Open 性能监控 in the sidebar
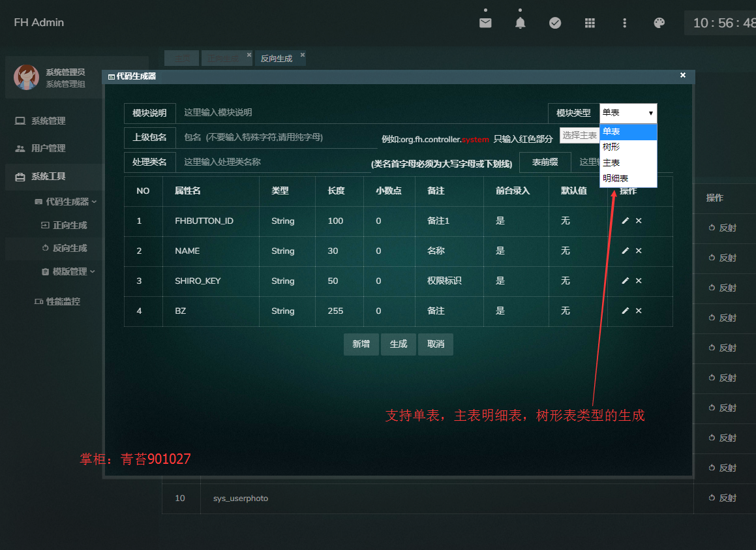The image size is (756, 550). 58,301
